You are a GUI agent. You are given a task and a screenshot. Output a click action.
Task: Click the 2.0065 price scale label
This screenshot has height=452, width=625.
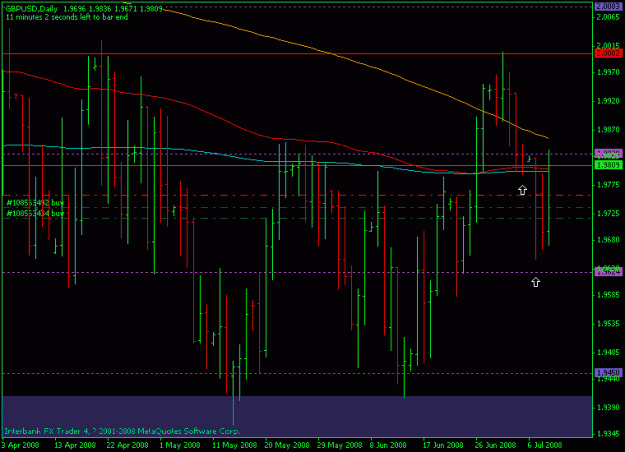(608, 17)
